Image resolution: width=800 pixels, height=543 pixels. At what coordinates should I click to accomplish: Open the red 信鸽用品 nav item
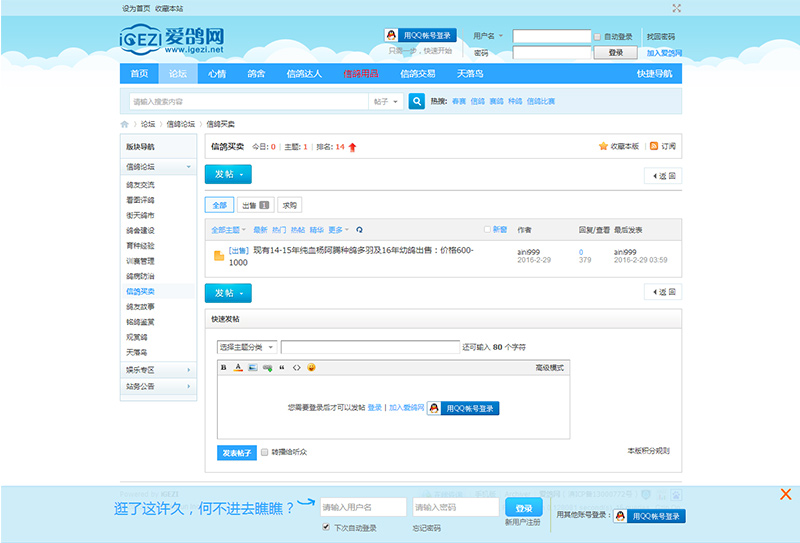[x=361, y=73]
